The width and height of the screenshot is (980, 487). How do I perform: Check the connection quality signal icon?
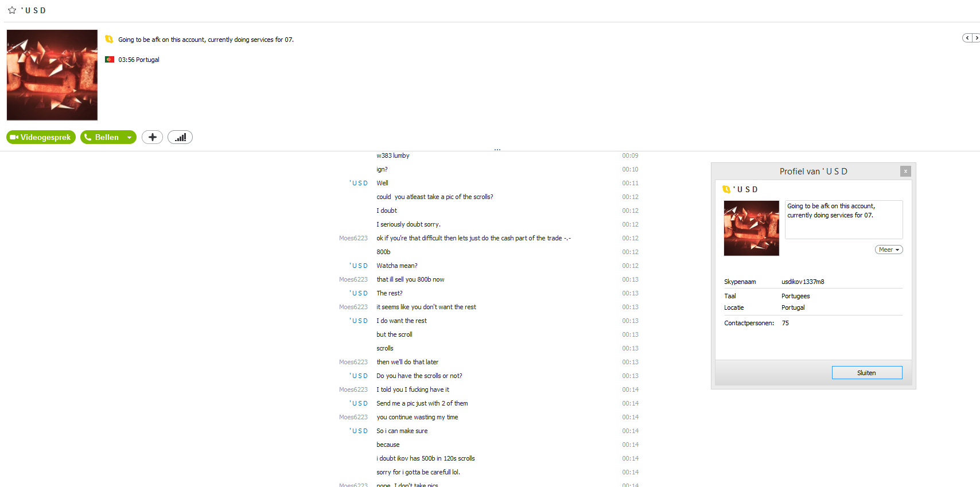[x=180, y=137]
